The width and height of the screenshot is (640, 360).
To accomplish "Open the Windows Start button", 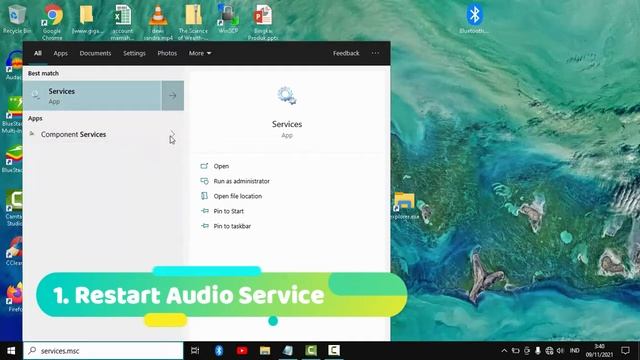I will point(11,351).
